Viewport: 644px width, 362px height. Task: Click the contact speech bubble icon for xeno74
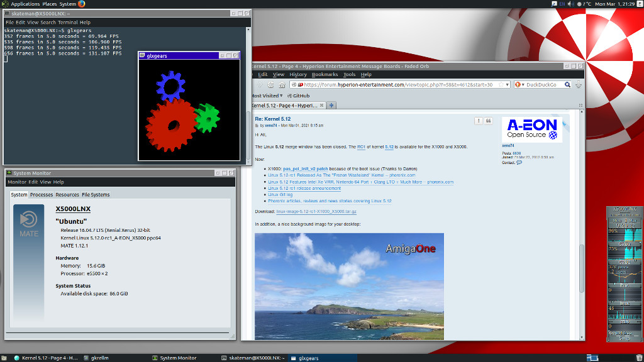[519, 163]
